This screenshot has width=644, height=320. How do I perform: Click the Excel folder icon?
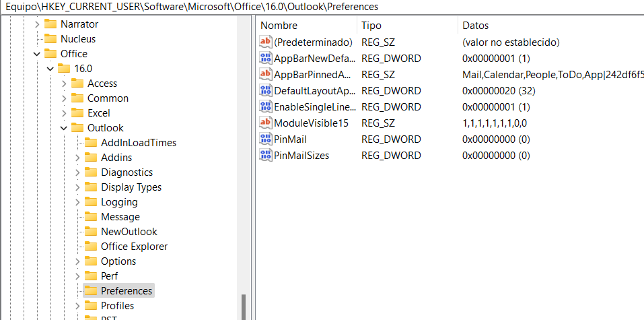[x=77, y=113]
